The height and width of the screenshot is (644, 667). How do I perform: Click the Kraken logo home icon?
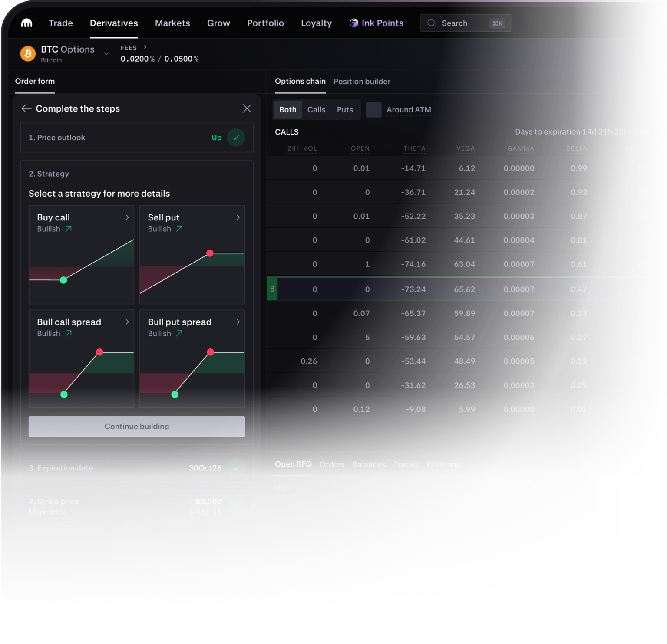point(26,23)
